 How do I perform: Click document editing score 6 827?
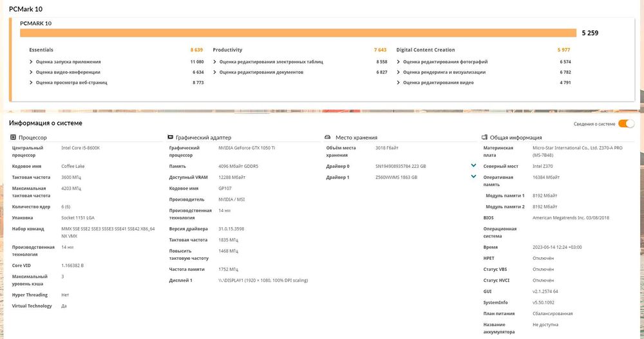tap(381, 72)
